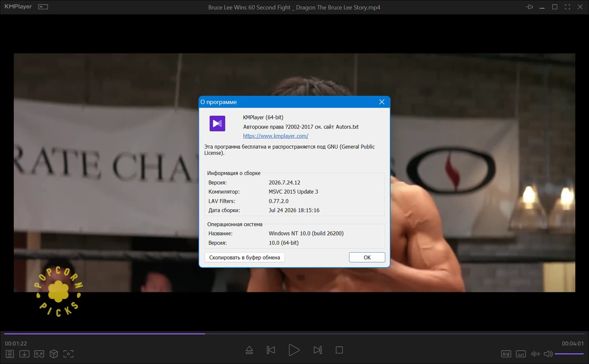Click the OS version 10.0 (64-bit)
Viewport: 589px width, 364px height.
coord(284,243)
